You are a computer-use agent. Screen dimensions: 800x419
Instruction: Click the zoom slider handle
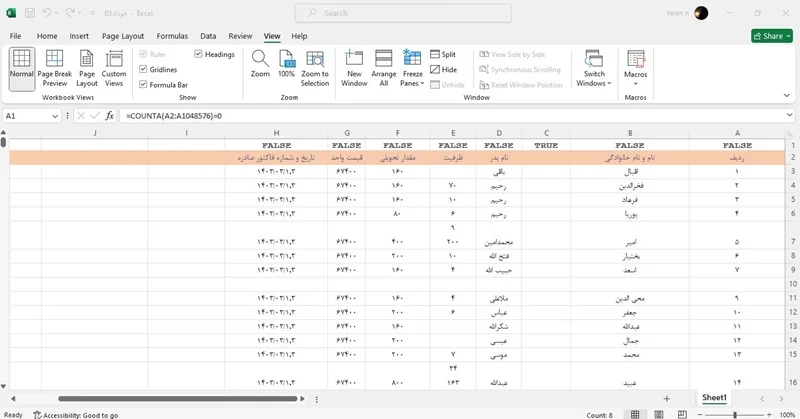tap(735, 415)
